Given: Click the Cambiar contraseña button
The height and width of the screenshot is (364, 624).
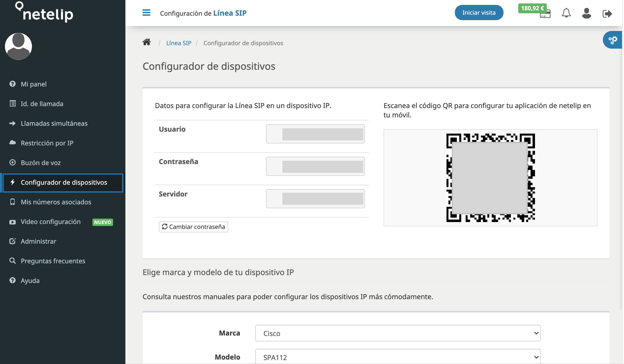Looking at the screenshot, I should pos(193,227).
